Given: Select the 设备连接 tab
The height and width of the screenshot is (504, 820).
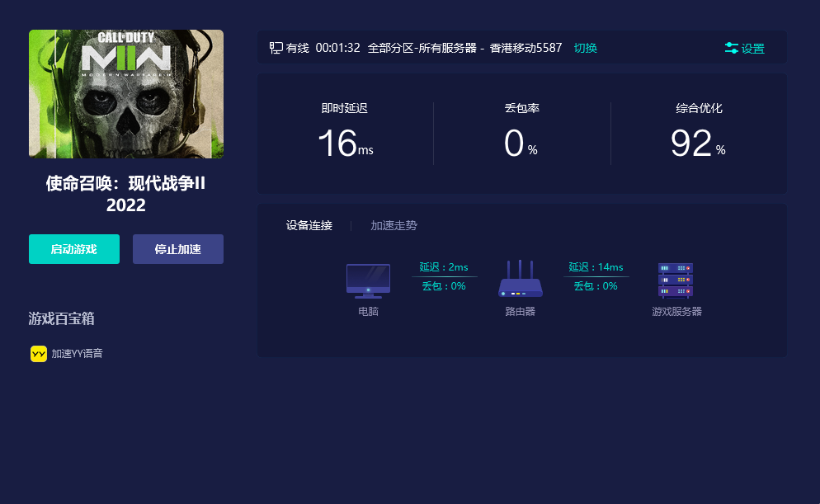Looking at the screenshot, I should (x=309, y=225).
